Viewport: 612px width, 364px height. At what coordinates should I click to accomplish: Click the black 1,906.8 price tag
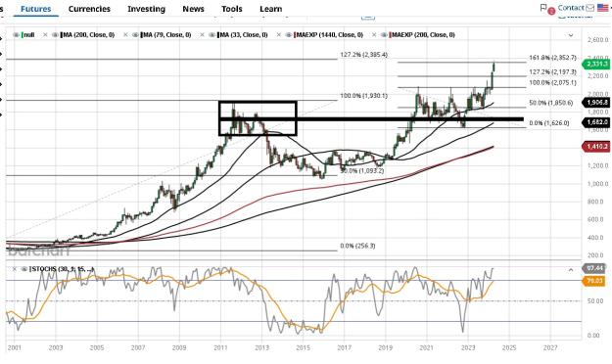(x=596, y=103)
